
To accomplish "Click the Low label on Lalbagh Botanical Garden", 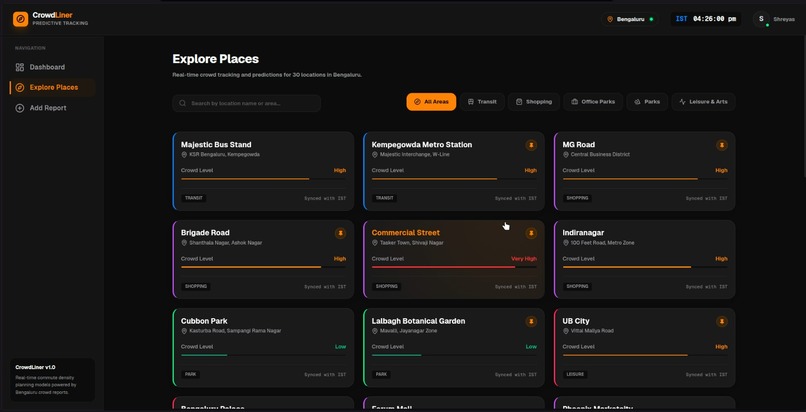I will 531,347.
